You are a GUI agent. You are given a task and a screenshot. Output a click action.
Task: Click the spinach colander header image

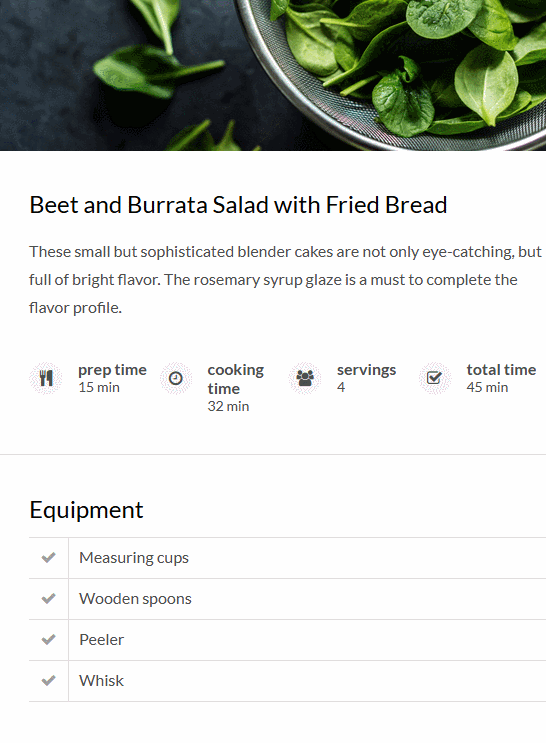(x=273, y=75)
